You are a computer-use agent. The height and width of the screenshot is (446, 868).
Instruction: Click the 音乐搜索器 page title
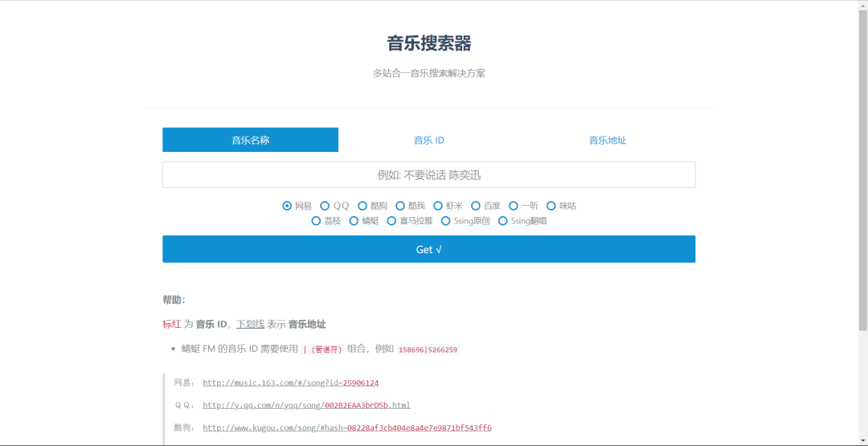pyautogui.click(x=429, y=43)
